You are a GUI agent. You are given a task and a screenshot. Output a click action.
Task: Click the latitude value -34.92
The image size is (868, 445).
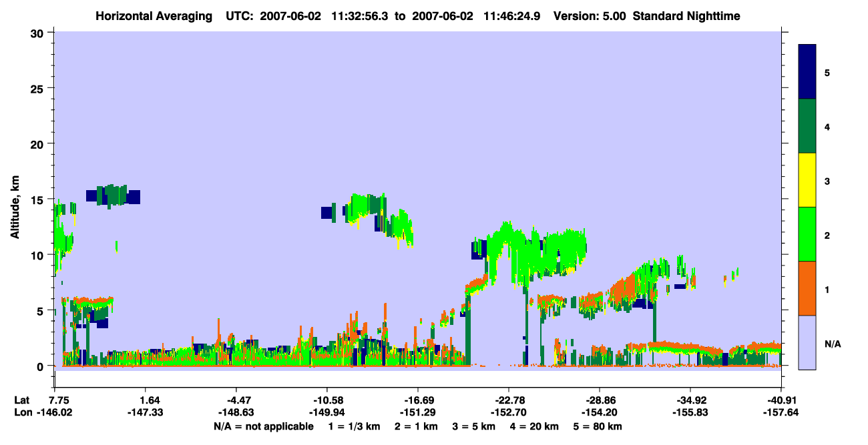point(690,400)
